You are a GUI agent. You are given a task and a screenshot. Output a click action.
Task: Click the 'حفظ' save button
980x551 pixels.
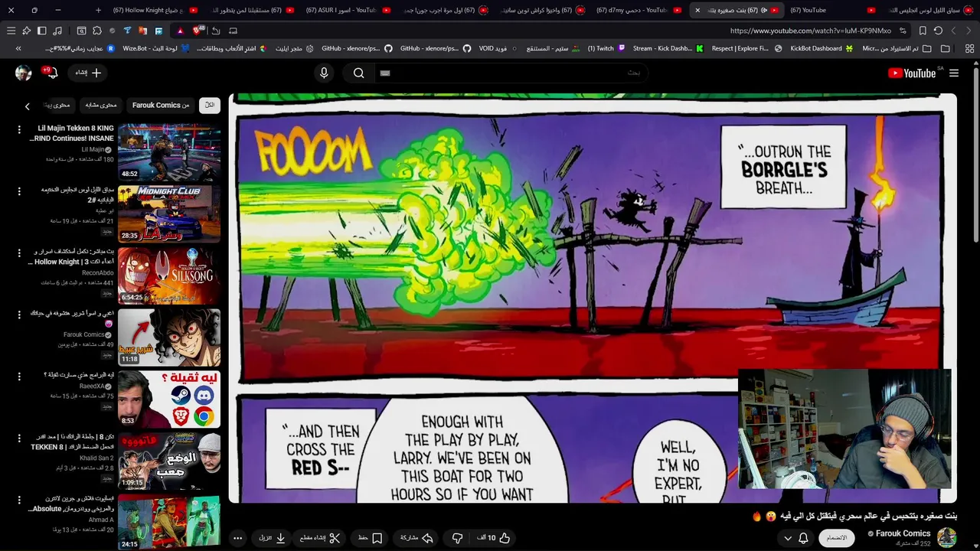click(x=371, y=538)
